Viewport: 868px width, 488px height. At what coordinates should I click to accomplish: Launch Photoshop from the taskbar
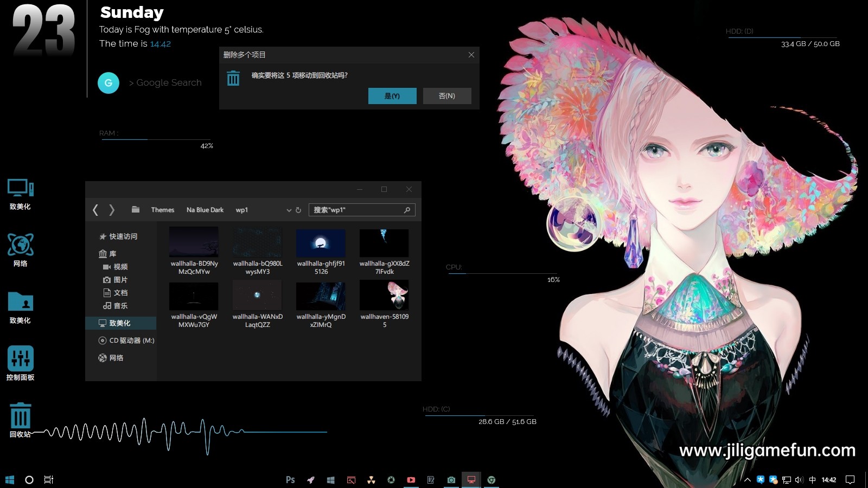[290, 480]
